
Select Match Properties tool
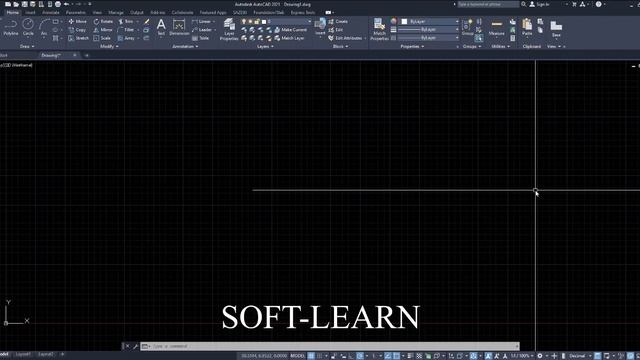coord(379,29)
